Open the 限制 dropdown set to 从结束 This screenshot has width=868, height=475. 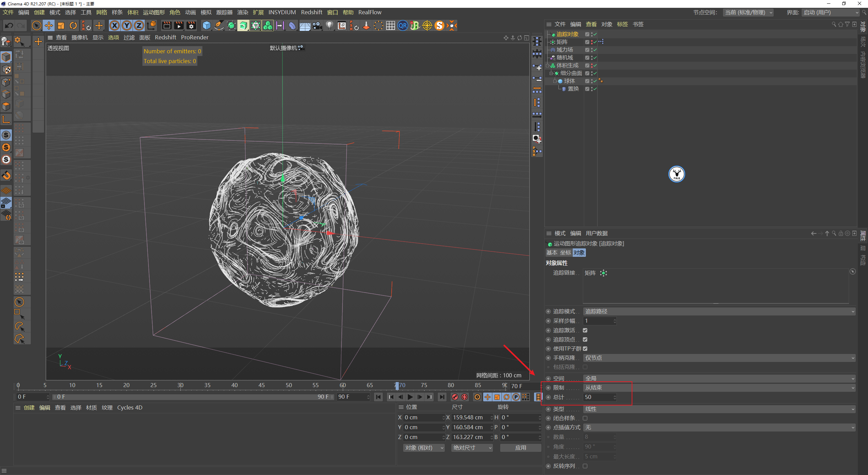(719, 387)
